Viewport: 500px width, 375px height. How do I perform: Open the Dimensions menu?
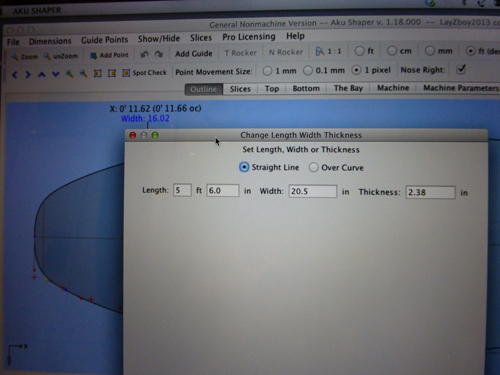50,41
